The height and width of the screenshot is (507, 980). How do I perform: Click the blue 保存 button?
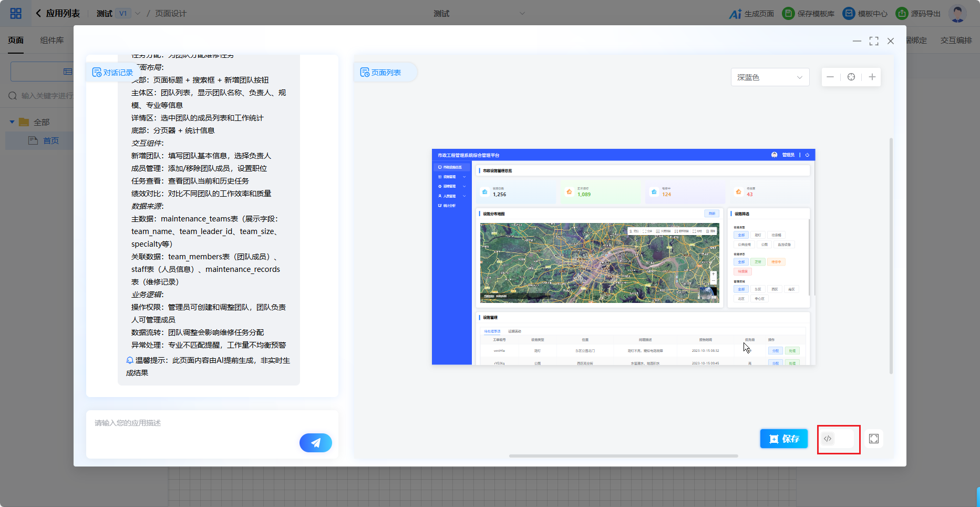(x=783, y=439)
